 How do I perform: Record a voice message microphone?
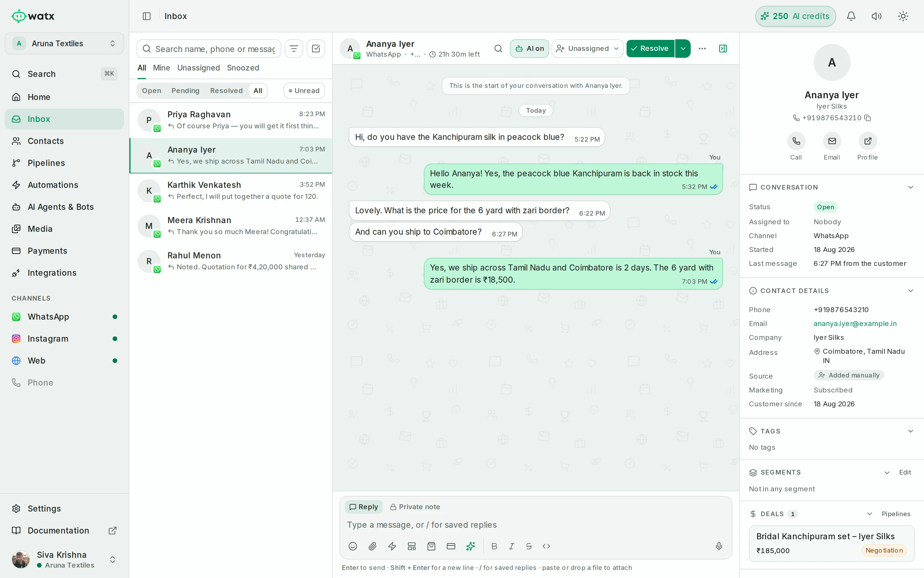coord(719,546)
